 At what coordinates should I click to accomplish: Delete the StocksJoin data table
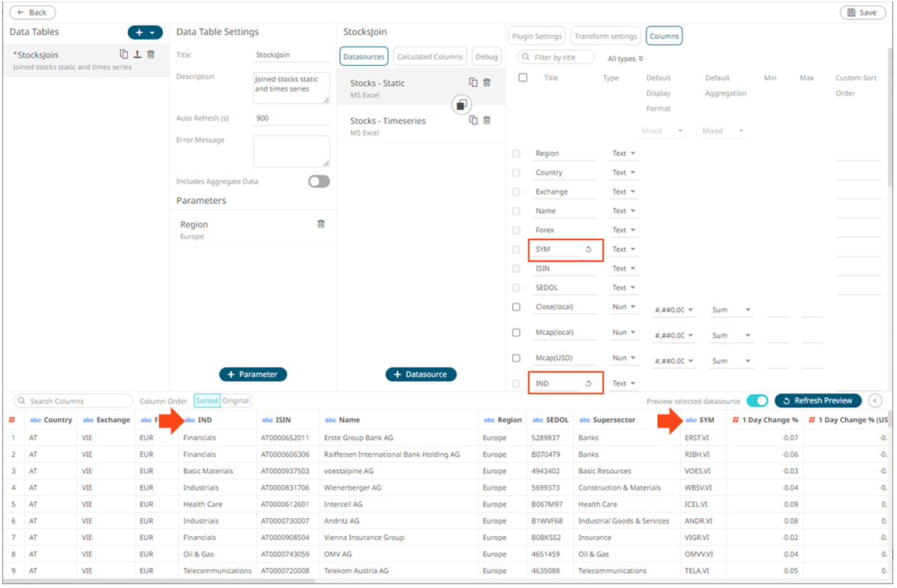[x=151, y=54]
